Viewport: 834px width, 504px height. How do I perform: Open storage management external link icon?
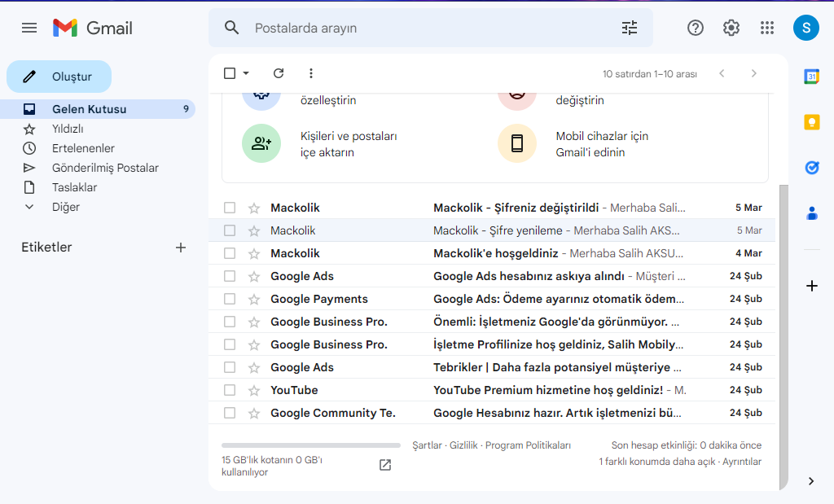point(385,465)
